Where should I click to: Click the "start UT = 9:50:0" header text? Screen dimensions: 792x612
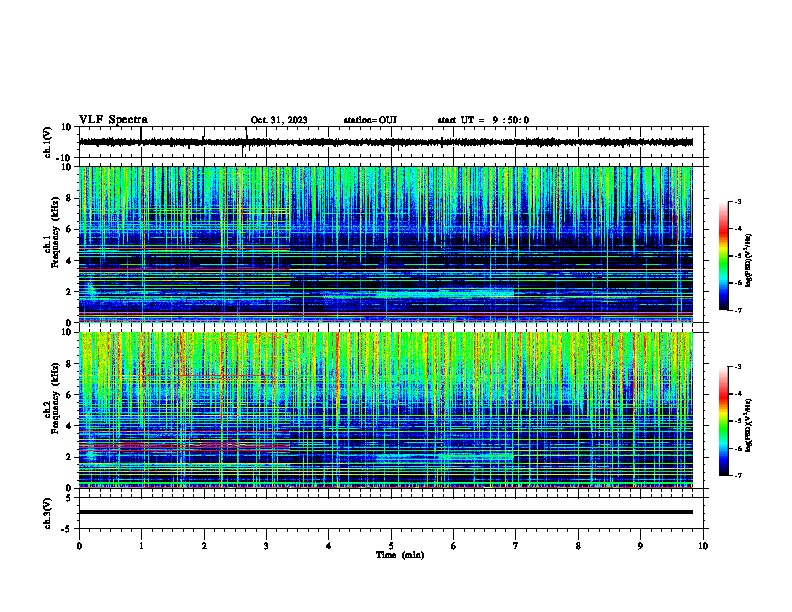[x=483, y=120]
